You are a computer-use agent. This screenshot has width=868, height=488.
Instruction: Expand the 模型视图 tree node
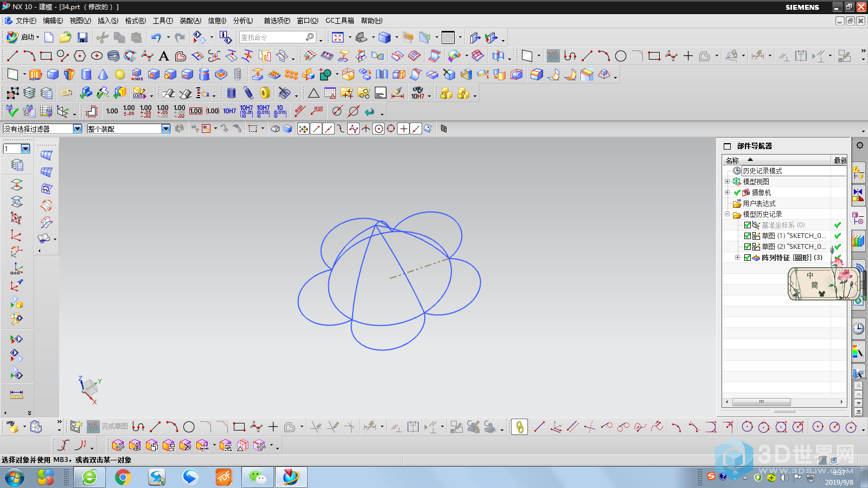(727, 182)
